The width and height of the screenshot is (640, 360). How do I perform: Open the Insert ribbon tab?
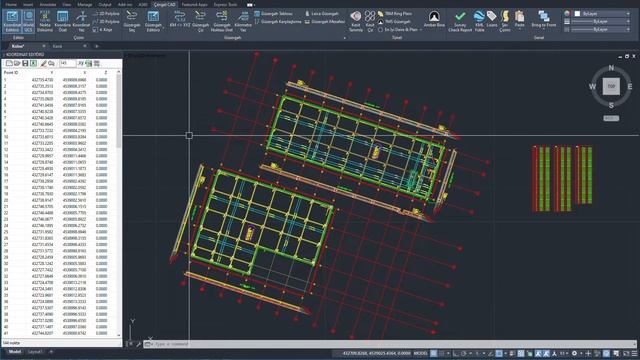(28, 4)
